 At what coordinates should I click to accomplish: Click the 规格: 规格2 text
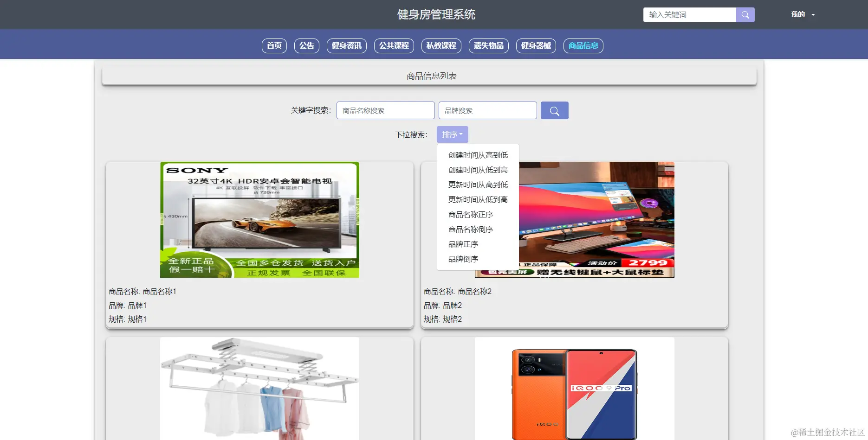[443, 319]
